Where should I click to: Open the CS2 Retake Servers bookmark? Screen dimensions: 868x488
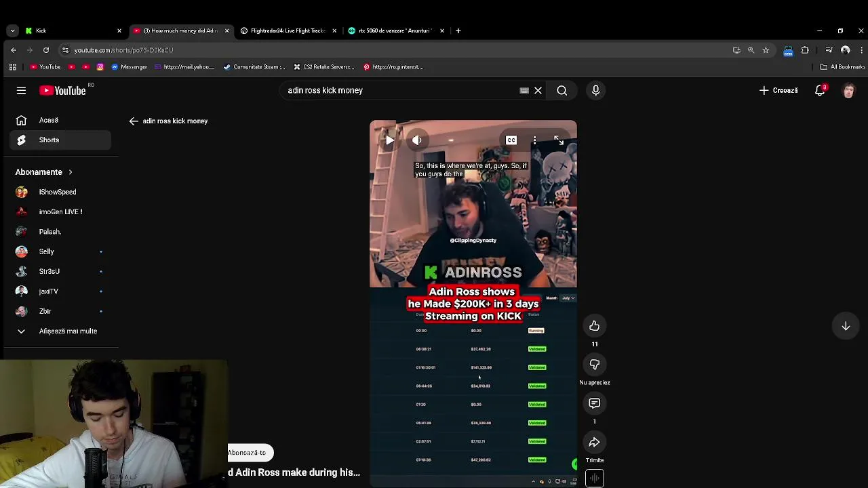(x=324, y=67)
